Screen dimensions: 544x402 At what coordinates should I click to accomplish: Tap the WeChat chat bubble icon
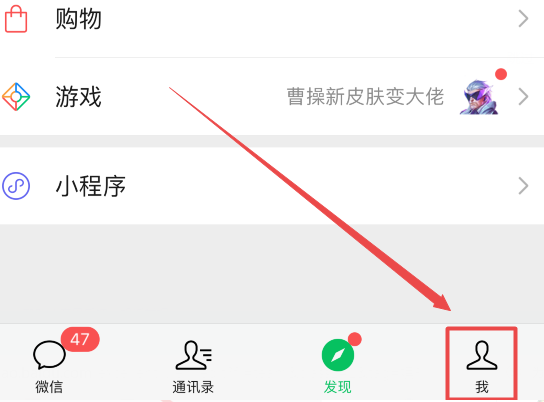[49, 355]
